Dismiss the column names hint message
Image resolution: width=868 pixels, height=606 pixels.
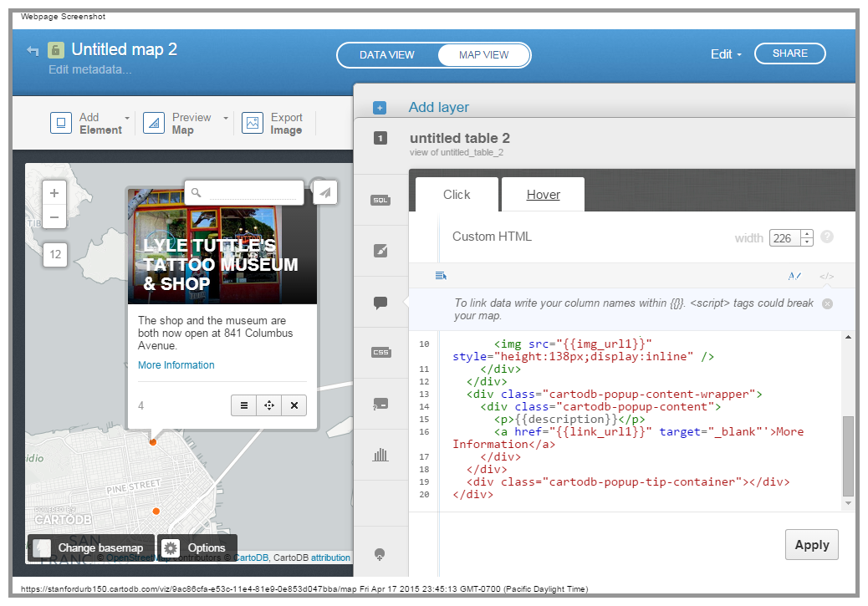(x=827, y=303)
